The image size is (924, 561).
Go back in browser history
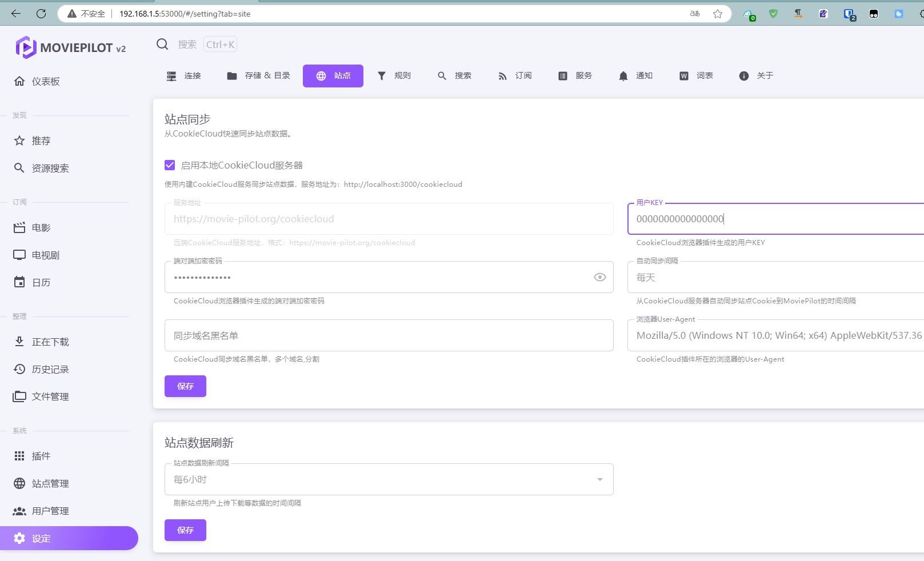click(16, 14)
